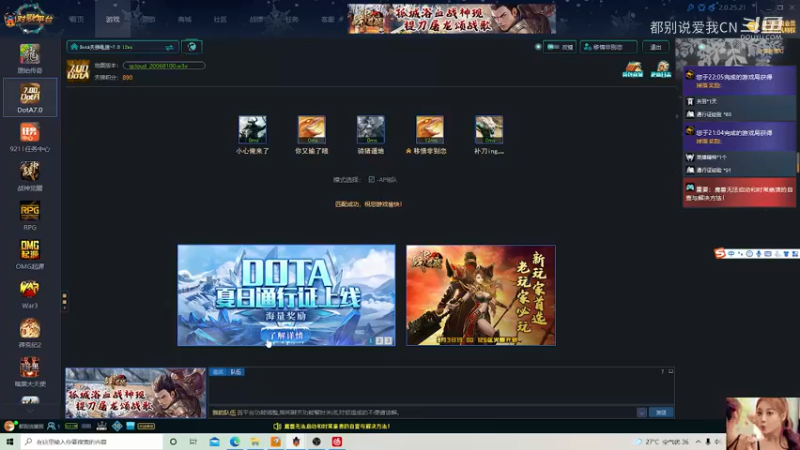Click the chat send button
Viewport: 800px width, 450px height.
tap(661, 412)
